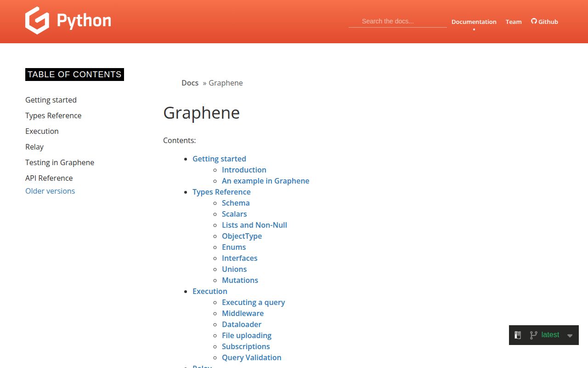
Task: Select Types Reference in sidebar
Action: 53,115
